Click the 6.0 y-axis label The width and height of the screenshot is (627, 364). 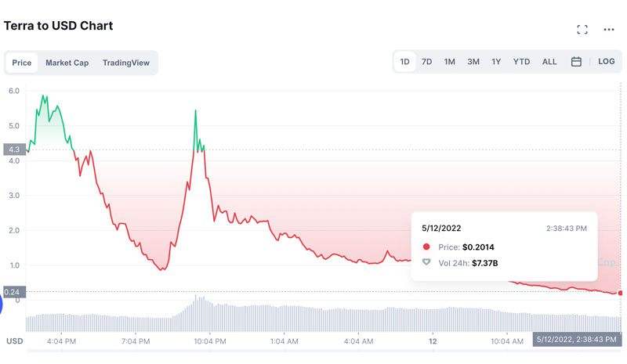[x=14, y=91]
